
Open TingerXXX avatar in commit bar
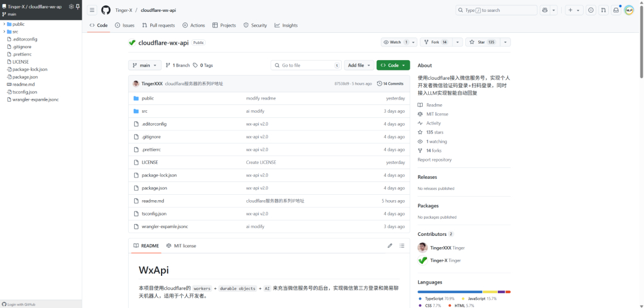click(x=136, y=83)
